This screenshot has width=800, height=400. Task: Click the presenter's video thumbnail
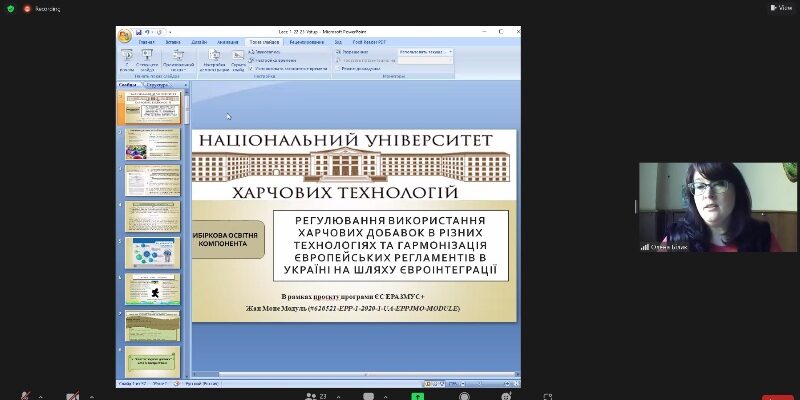(x=718, y=207)
